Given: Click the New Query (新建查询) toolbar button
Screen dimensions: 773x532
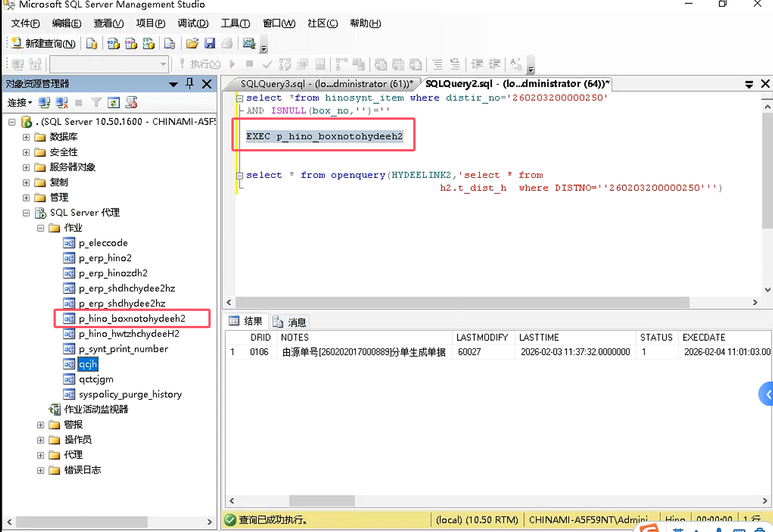Looking at the screenshot, I should pos(44,44).
